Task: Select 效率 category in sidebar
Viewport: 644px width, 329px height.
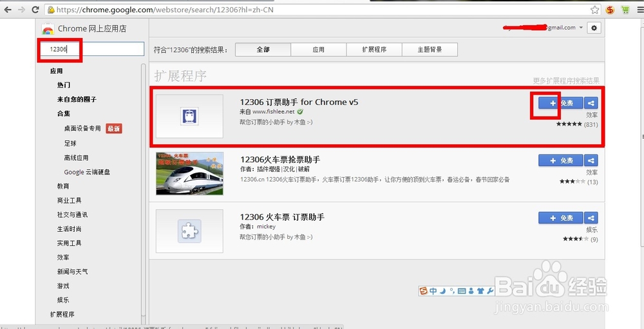Action: tap(63, 258)
